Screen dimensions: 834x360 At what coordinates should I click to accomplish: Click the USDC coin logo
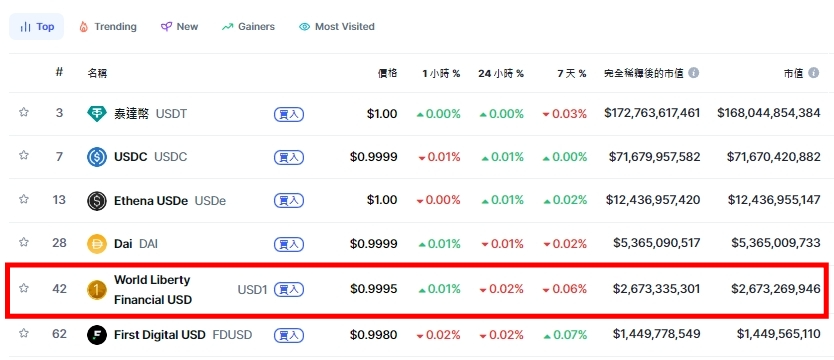(x=97, y=157)
